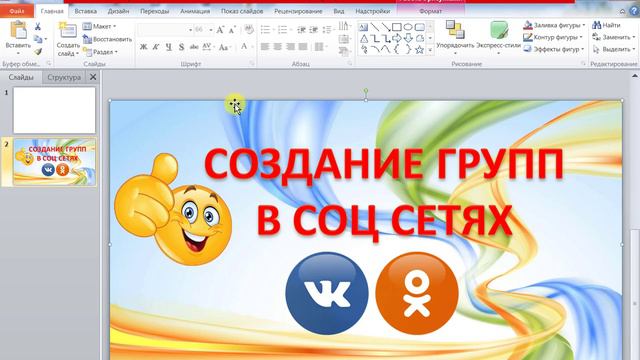Select the straight line shape
The height and width of the screenshot is (360, 640).
pos(374,27)
